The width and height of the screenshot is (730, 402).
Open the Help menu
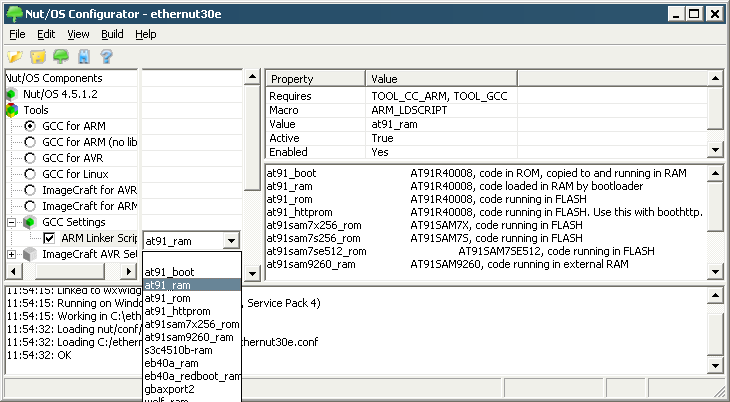146,34
